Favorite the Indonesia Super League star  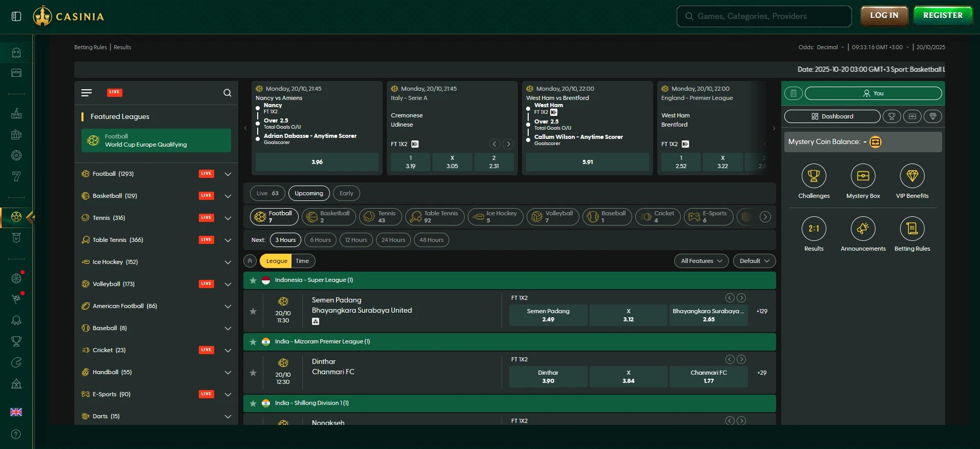pos(253,280)
